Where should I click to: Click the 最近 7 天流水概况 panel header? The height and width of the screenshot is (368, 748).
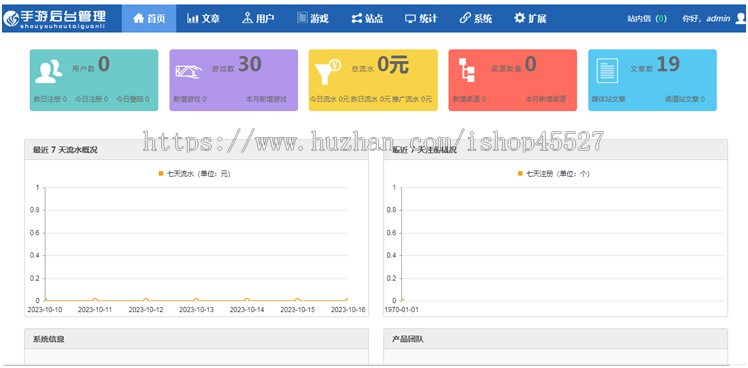point(196,150)
